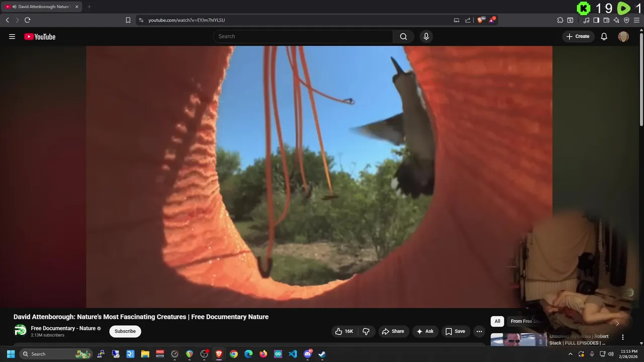Open Free Documentary - Nature channel name

click(x=63, y=328)
